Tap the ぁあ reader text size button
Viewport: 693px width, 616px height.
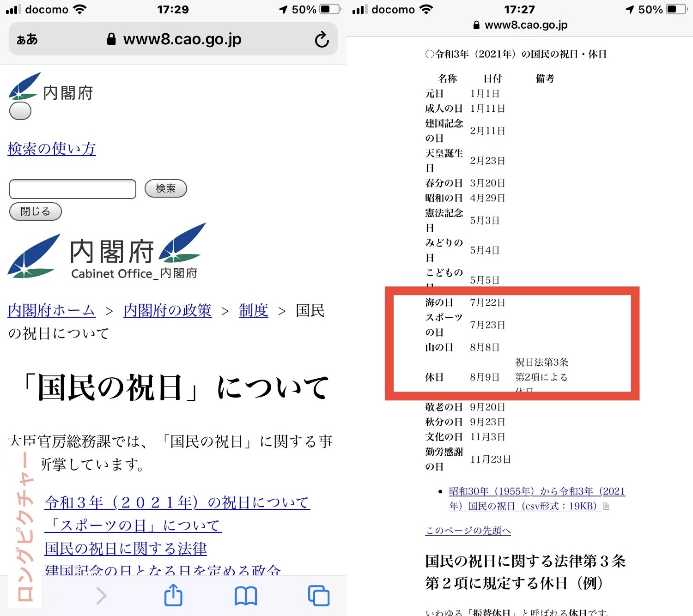pos(27,40)
